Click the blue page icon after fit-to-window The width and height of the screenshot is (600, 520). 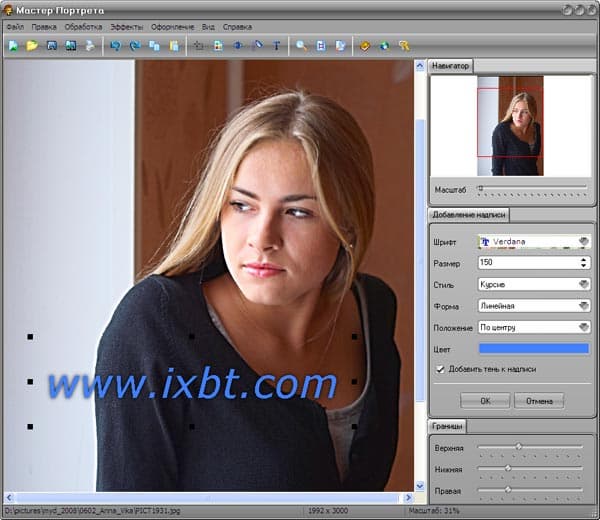340,46
